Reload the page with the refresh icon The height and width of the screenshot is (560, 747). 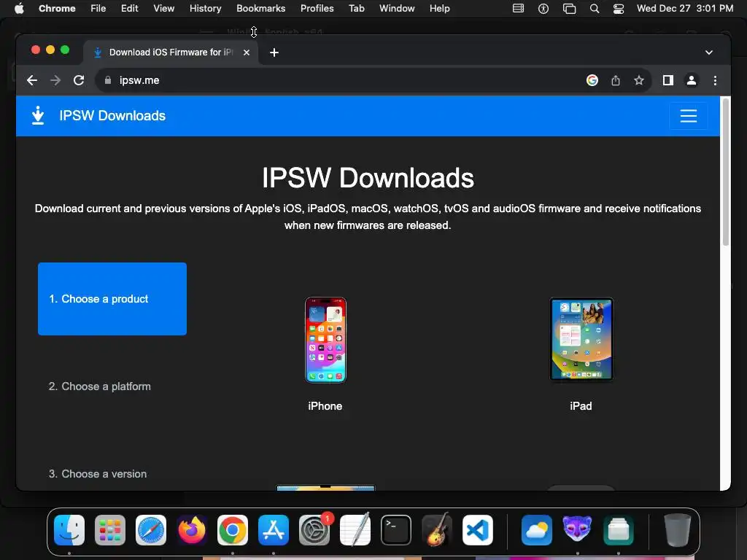79,80
